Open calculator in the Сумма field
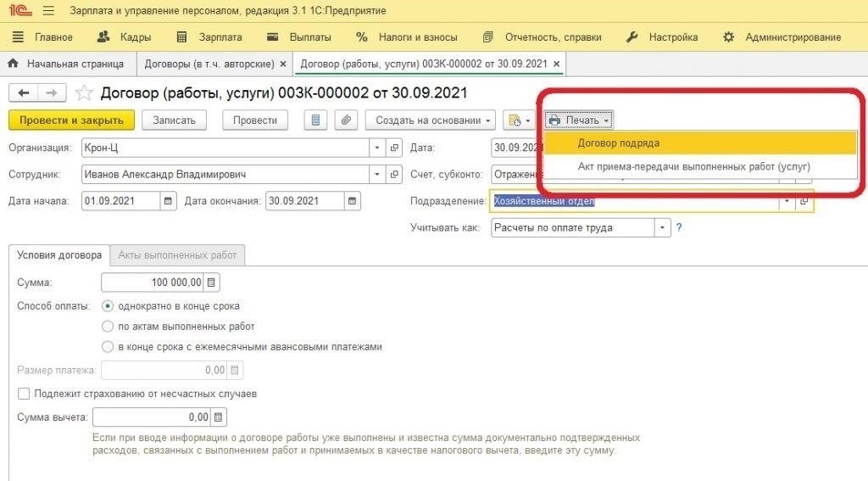868x481 pixels. click(211, 282)
